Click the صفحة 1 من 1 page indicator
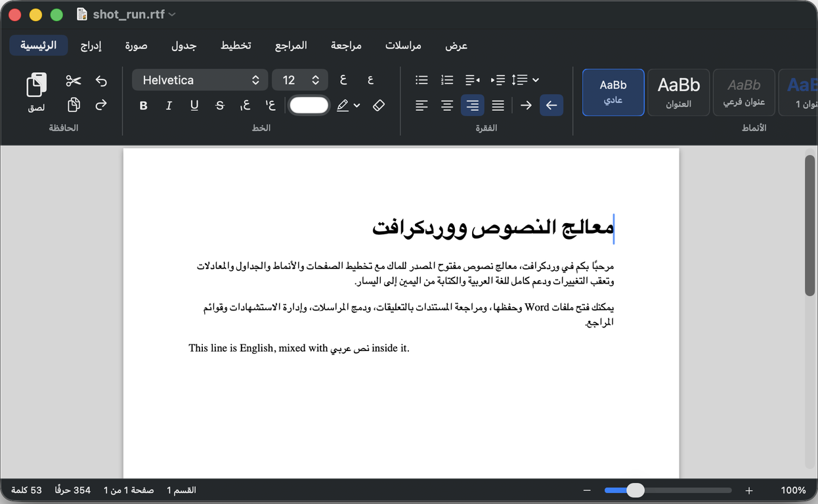 [x=129, y=490]
